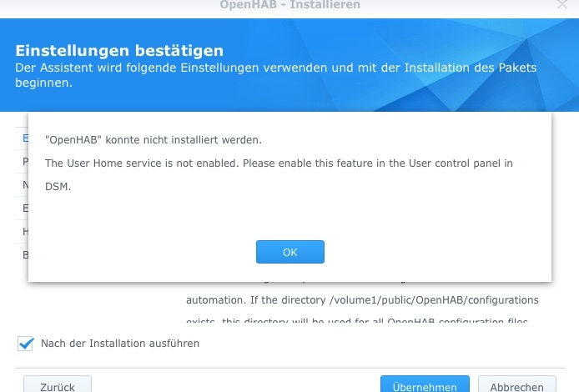
Task: Select the path /volume1/public/OpenHAB/configurations text
Action: point(434,300)
